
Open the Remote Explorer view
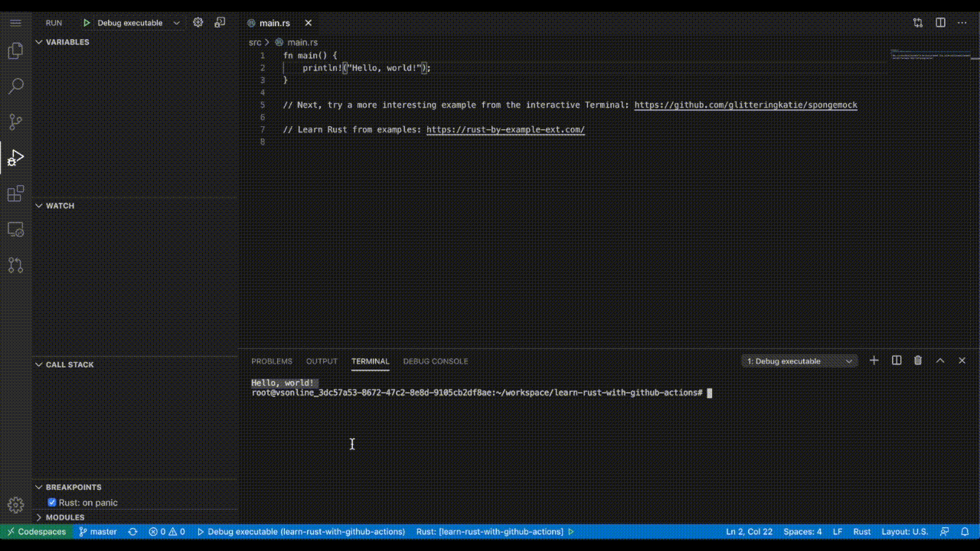click(x=15, y=229)
